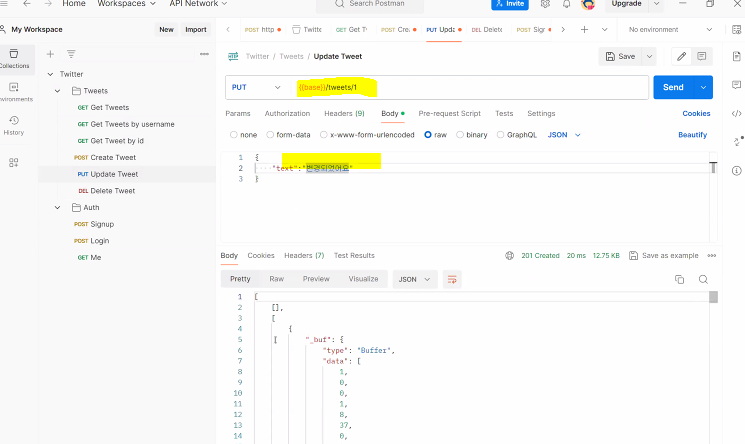Viewport: 745px width, 444px height.
Task: Switch to the Tests tab
Action: [504, 114]
